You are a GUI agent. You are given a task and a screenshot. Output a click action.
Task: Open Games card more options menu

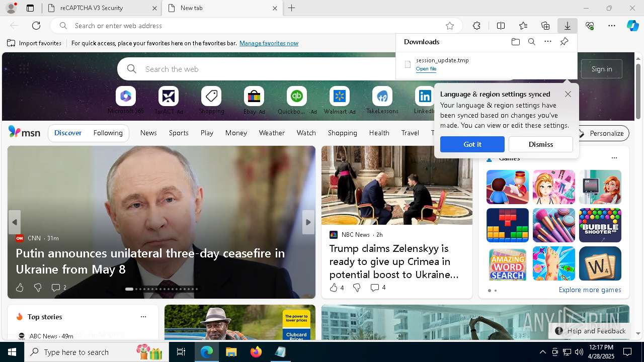pyautogui.click(x=614, y=158)
